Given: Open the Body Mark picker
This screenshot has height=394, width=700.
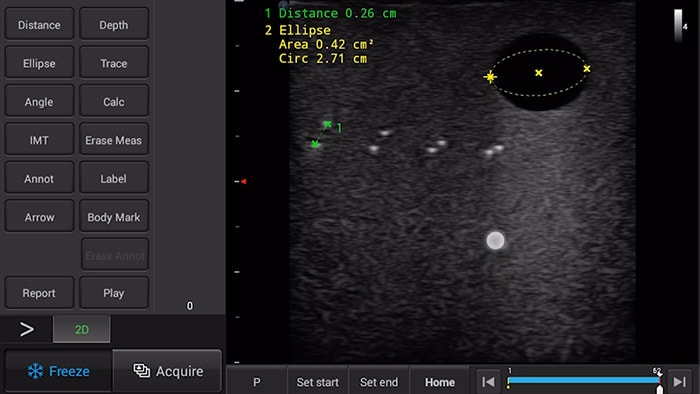Looking at the screenshot, I should pos(114,217).
